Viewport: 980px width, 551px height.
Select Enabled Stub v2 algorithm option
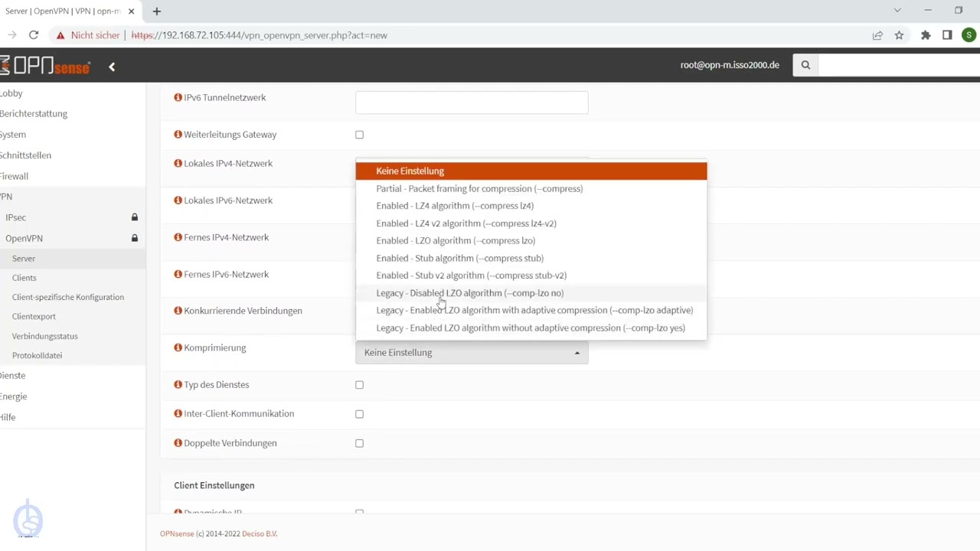531,275
